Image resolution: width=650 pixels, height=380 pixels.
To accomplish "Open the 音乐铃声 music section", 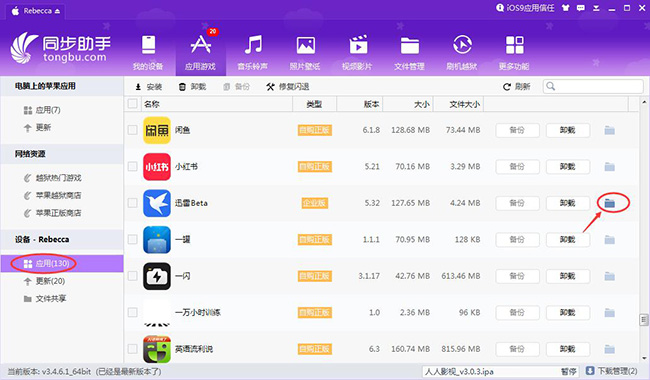I will pos(253,53).
